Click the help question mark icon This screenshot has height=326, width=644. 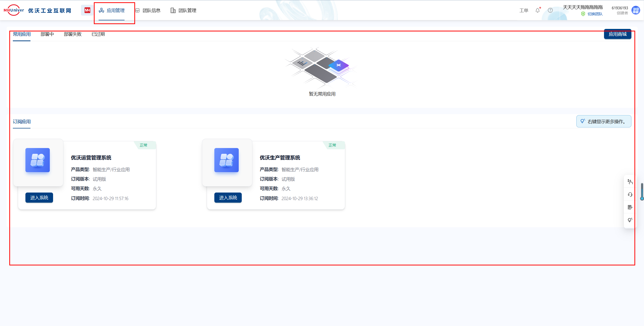[x=550, y=10]
